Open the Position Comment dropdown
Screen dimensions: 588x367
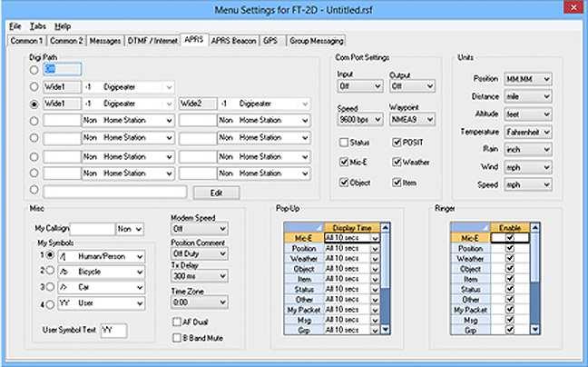coord(199,253)
